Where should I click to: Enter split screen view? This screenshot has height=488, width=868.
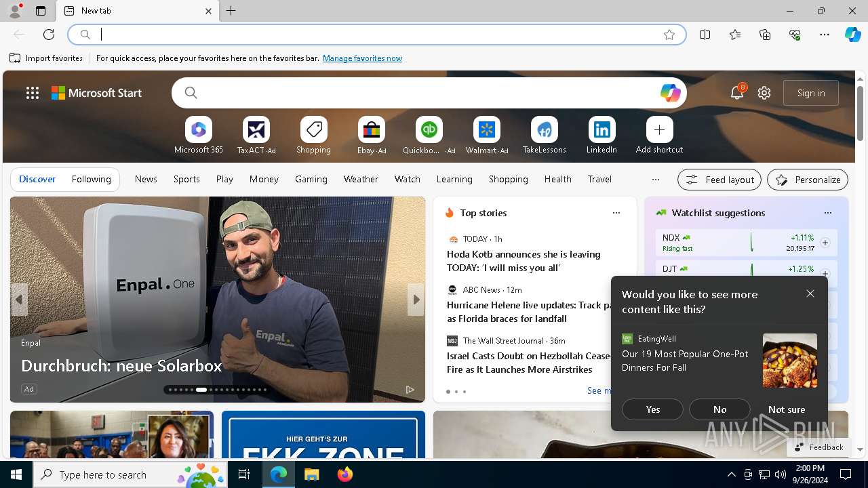pos(705,35)
